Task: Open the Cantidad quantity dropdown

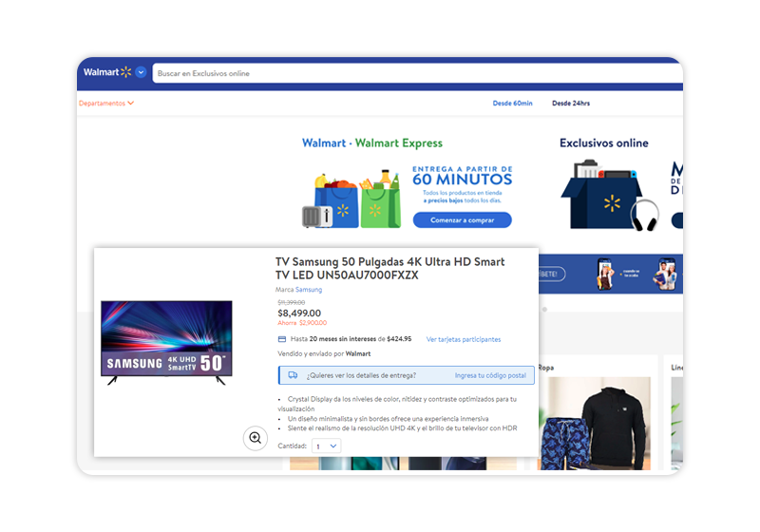Action: pyautogui.click(x=327, y=446)
